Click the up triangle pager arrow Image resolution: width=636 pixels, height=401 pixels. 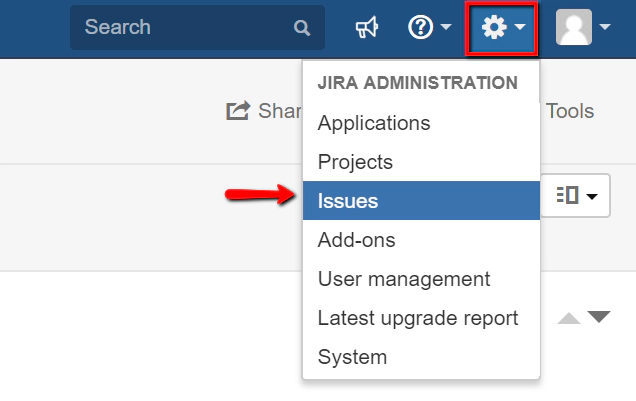point(569,318)
